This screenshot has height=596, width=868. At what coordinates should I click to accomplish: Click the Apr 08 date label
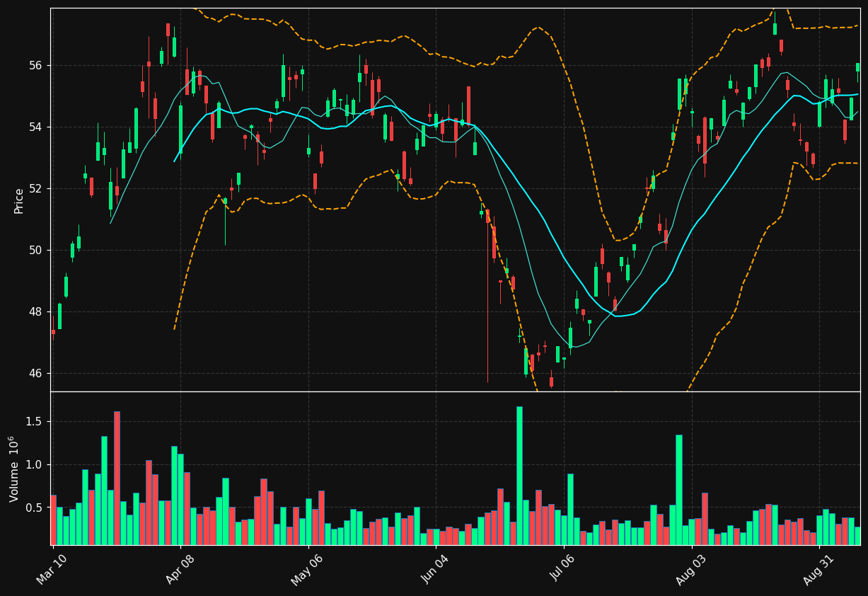tap(179, 569)
